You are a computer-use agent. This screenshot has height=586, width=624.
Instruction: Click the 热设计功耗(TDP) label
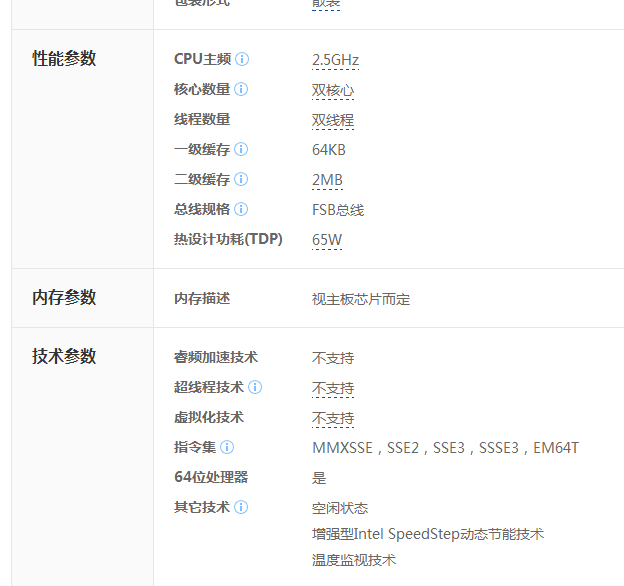[x=228, y=239]
